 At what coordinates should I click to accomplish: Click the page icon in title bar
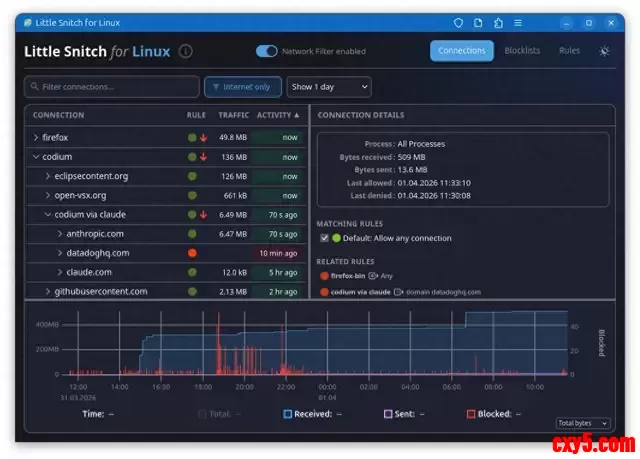coord(478,22)
